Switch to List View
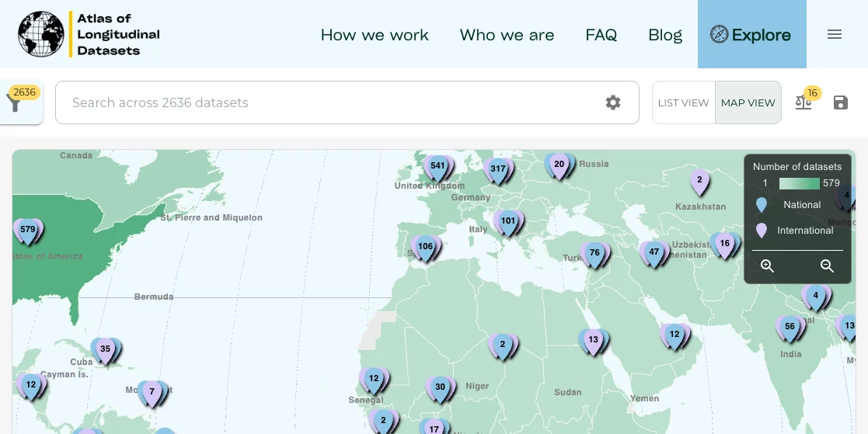868x434 pixels. tap(683, 102)
